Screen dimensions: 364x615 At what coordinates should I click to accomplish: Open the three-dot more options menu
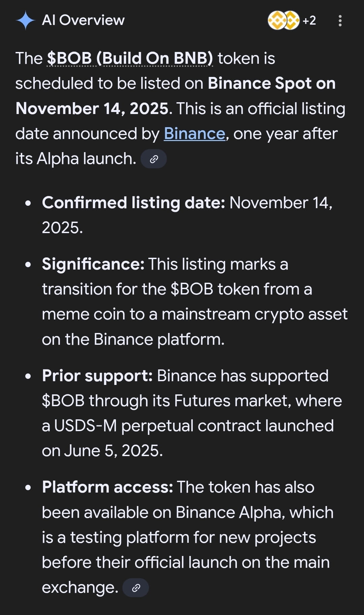[340, 21]
